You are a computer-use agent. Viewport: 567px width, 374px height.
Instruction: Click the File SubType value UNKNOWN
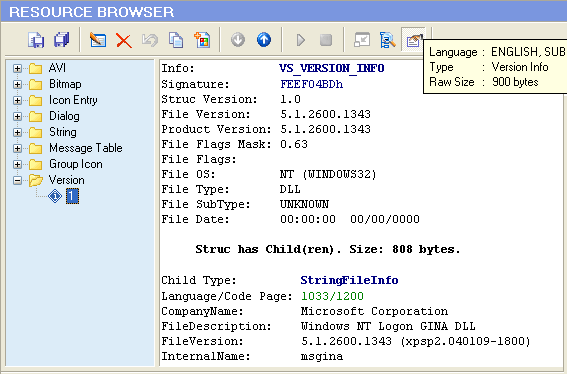304,204
